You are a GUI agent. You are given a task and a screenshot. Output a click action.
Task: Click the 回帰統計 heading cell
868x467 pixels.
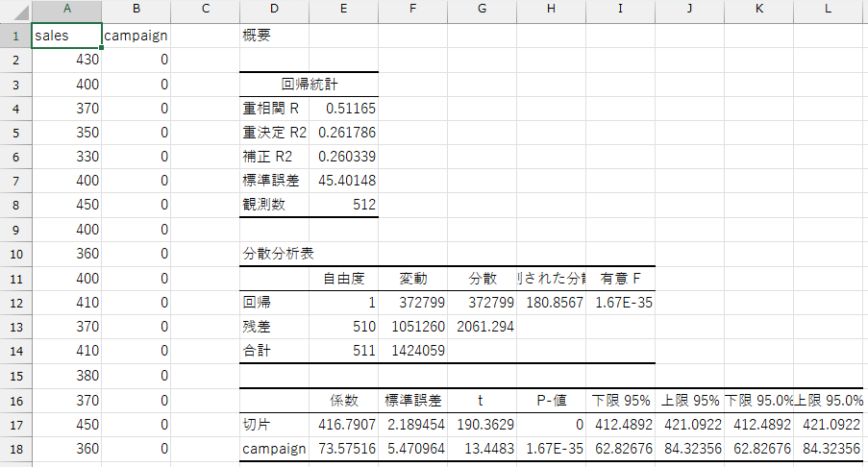pyautogui.click(x=309, y=85)
